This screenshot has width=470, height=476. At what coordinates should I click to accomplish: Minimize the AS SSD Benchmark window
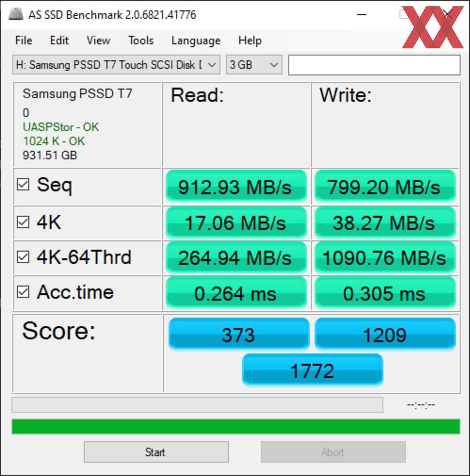click(x=361, y=15)
